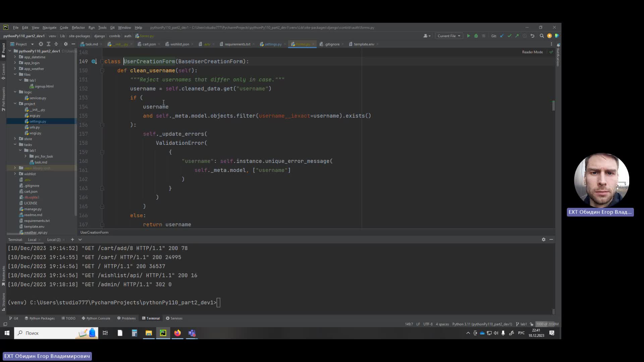644x362 pixels.
Task: Open the Refactor menu
Action: pos(78,27)
